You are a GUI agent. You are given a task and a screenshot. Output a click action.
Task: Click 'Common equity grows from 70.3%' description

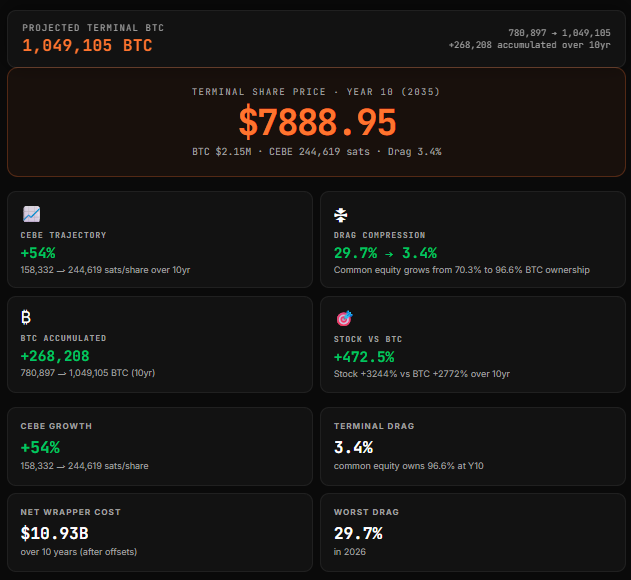pyautogui.click(x=462, y=270)
